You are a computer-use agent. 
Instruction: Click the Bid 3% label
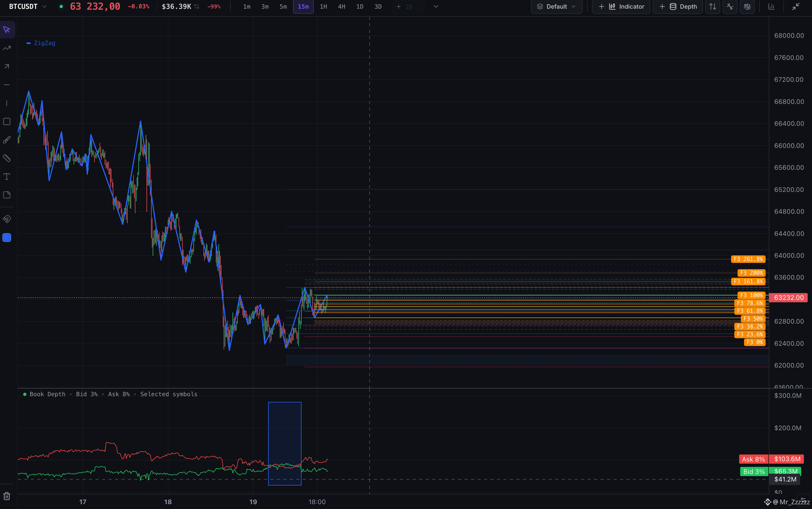pyautogui.click(x=754, y=472)
